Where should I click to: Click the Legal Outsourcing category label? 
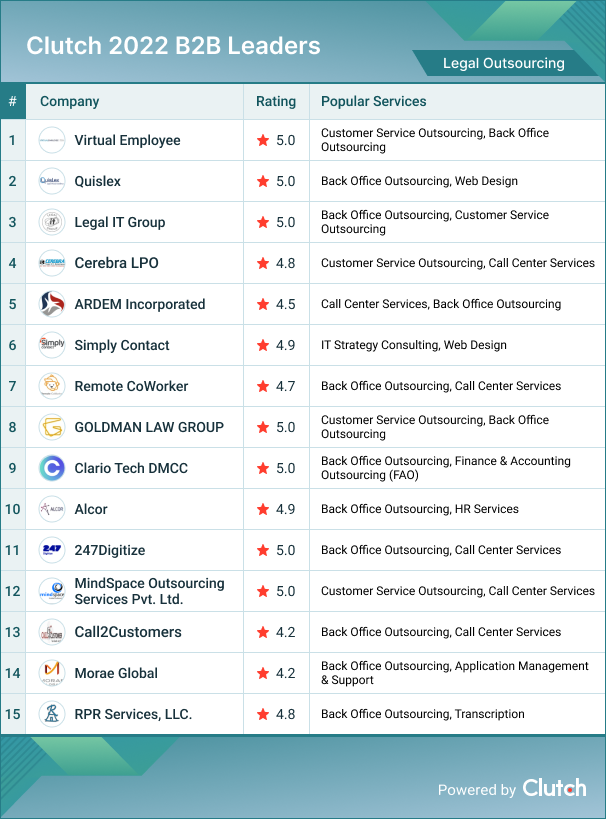504,63
